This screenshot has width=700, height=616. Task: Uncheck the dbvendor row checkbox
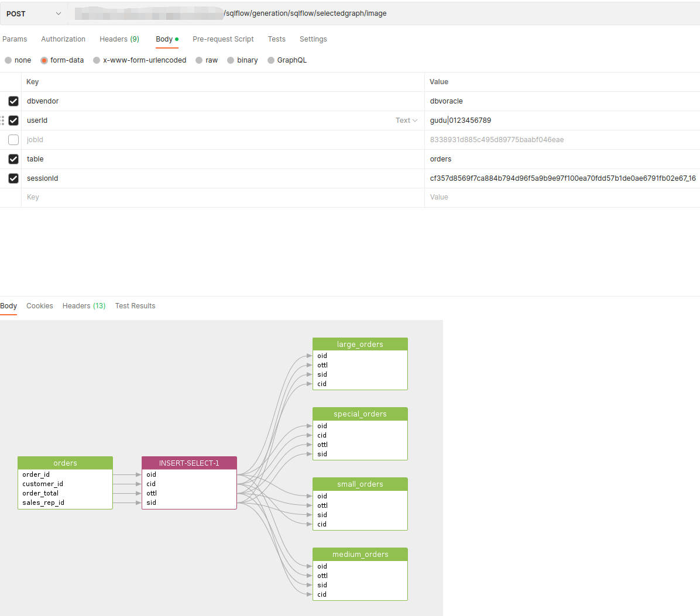click(x=13, y=101)
